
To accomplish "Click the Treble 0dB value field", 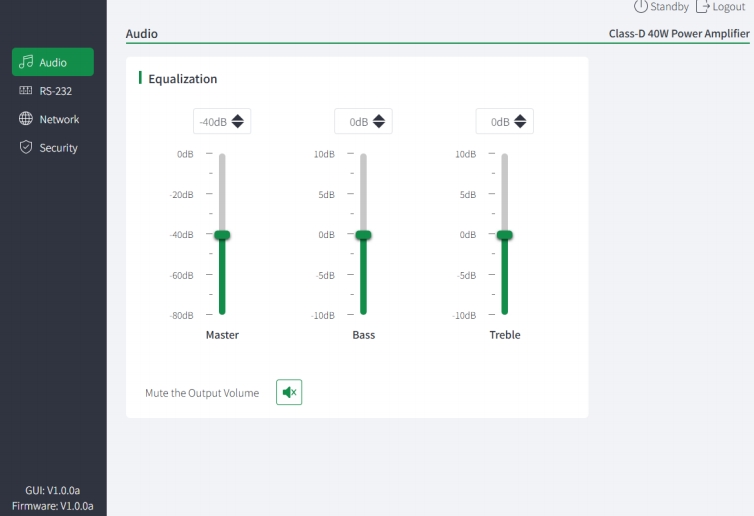I will (x=504, y=121).
